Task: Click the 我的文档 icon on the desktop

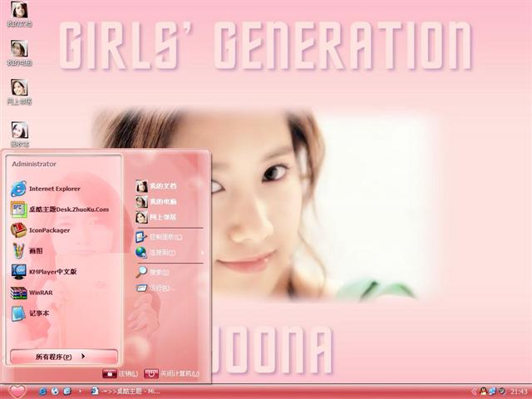Action: click(x=19, y=14)
